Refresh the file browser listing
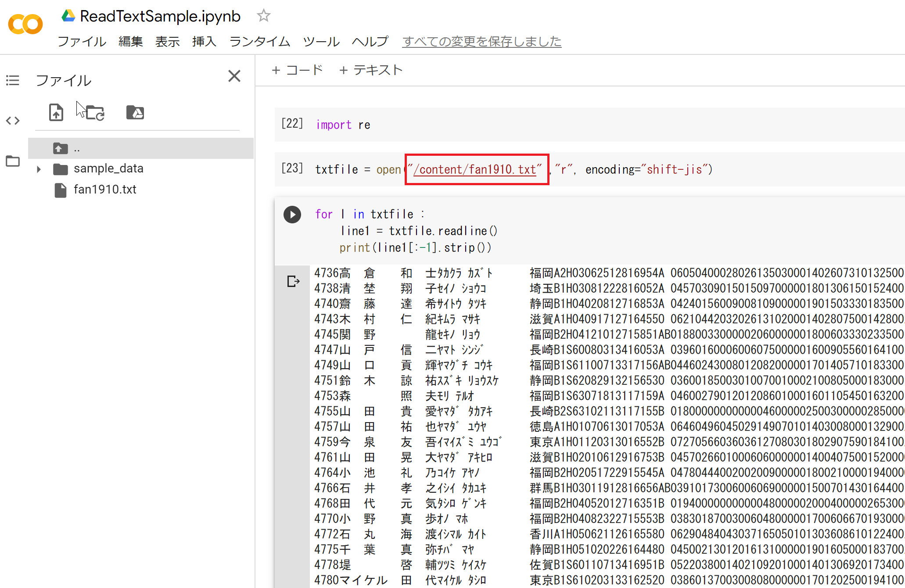The height and width of the screenshot is (588, 905). pos(95,113)
